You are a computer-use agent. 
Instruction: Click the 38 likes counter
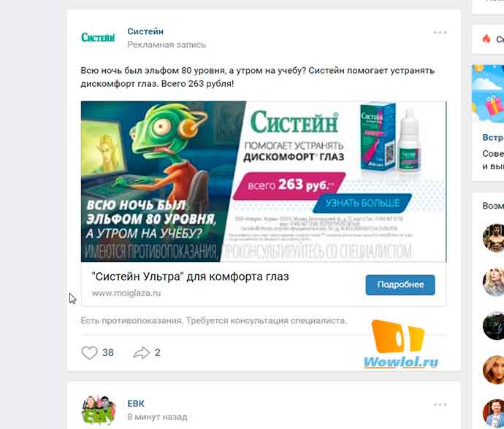108,352
